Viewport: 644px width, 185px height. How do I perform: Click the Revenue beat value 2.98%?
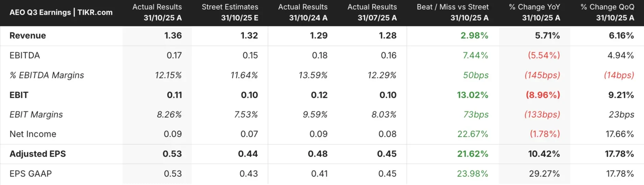[474, 36]
